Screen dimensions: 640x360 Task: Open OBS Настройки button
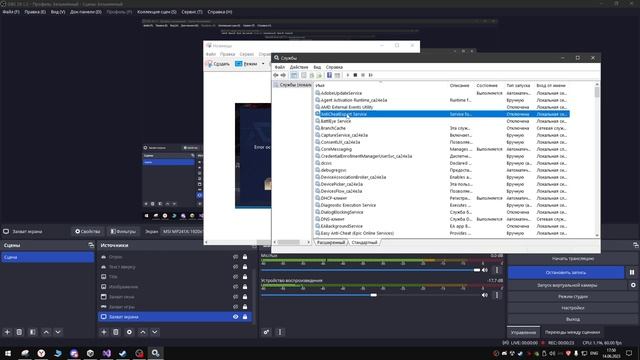pos(573,308)
